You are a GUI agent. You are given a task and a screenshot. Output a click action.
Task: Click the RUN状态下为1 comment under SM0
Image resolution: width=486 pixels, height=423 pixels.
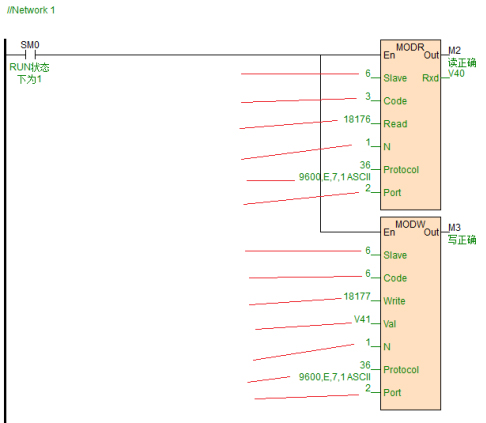click(29, 73)
